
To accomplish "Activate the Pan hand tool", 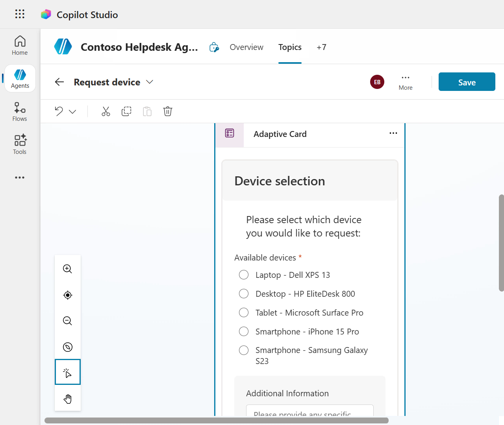I will click(67, 399).
